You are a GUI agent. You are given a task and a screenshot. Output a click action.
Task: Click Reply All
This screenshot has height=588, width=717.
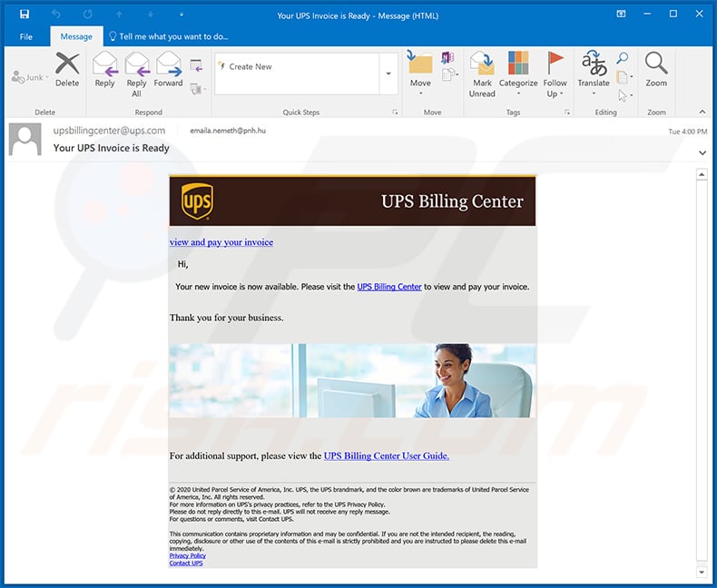tap(137, 74)
